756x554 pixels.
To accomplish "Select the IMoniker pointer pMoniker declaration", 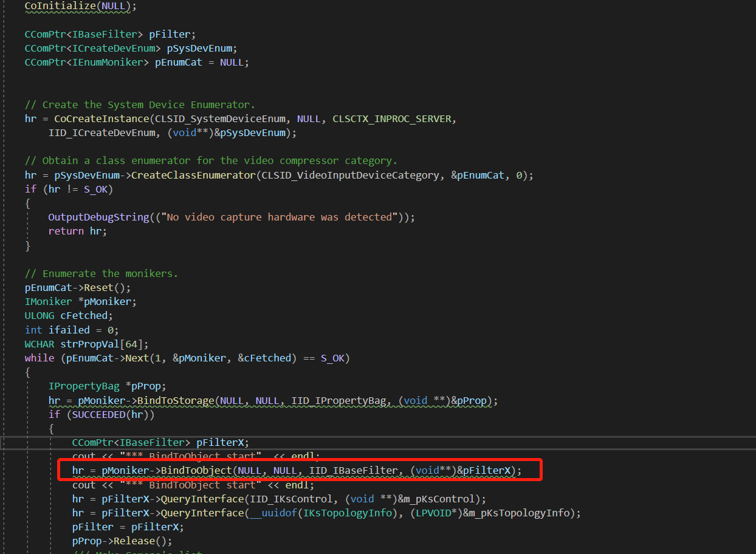I will (x=79, y=301).
